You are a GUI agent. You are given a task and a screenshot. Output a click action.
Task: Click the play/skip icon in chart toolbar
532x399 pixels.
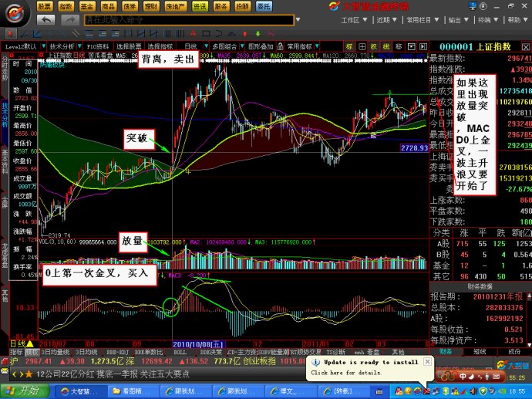pos(423,46)
